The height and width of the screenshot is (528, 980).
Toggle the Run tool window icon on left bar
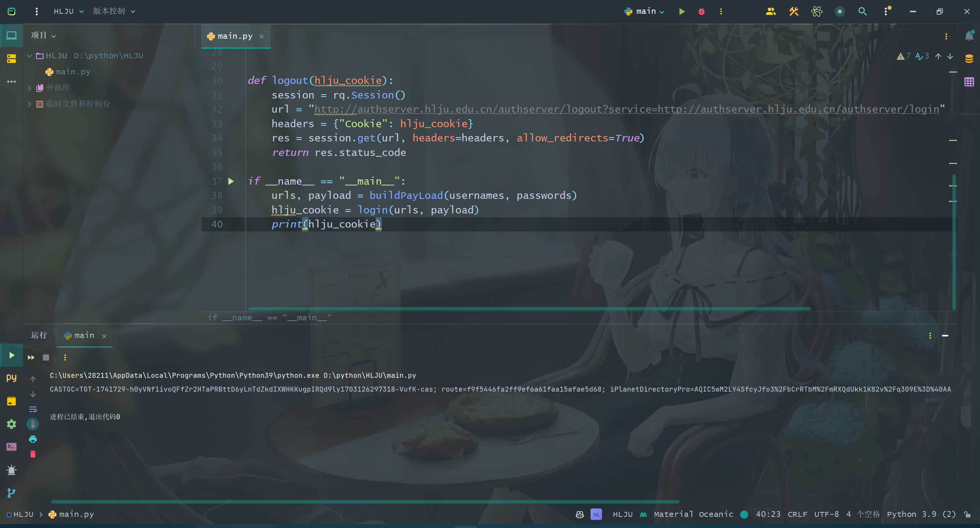[x=11, y=355]
